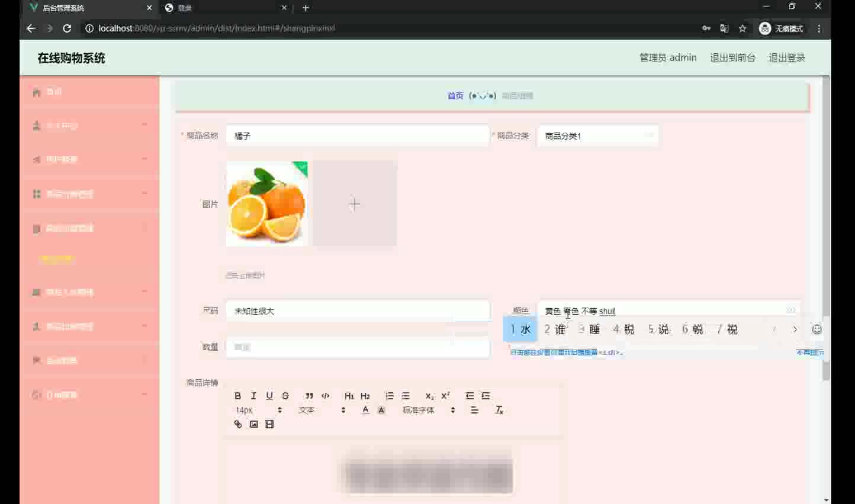Focus the 尺码 input field
The width and height of the screenshot is (855, 504).
point(358,311)
